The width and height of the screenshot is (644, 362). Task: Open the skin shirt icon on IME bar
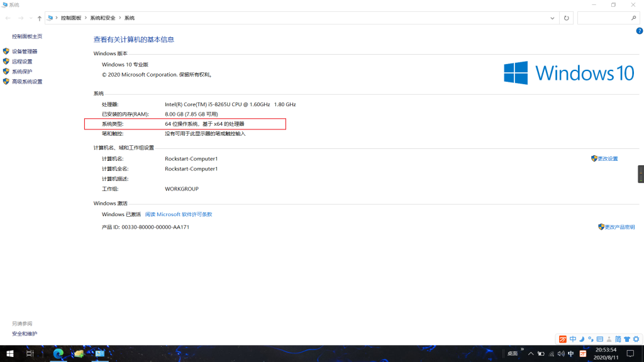[x=627, y=339]
